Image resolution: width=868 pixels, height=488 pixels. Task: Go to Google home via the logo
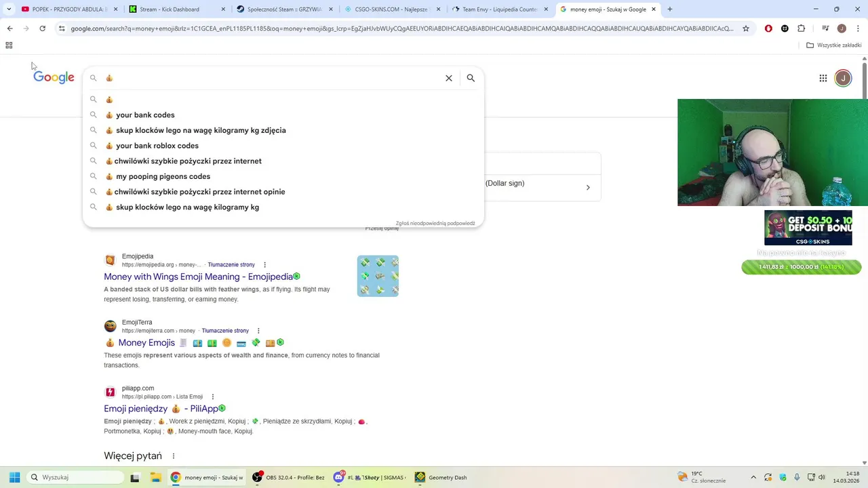54,77
